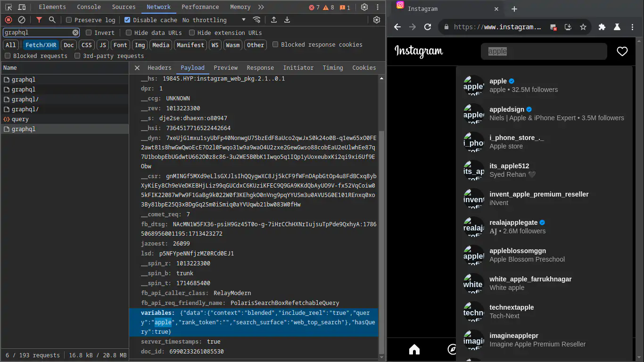The width and height of the screenshot is (644, 362).
Task: Open realajapplegate search result
Action: tap(544, 227)
